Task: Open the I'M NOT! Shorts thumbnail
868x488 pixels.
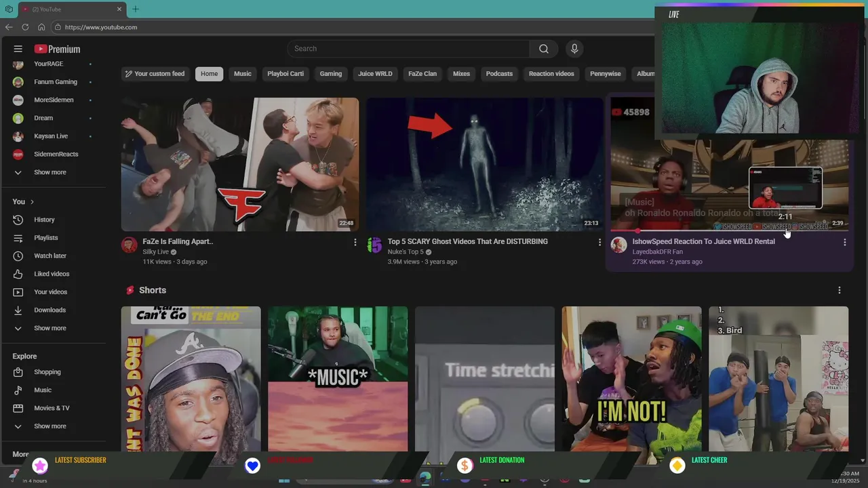Action: (x=631, y=378)
